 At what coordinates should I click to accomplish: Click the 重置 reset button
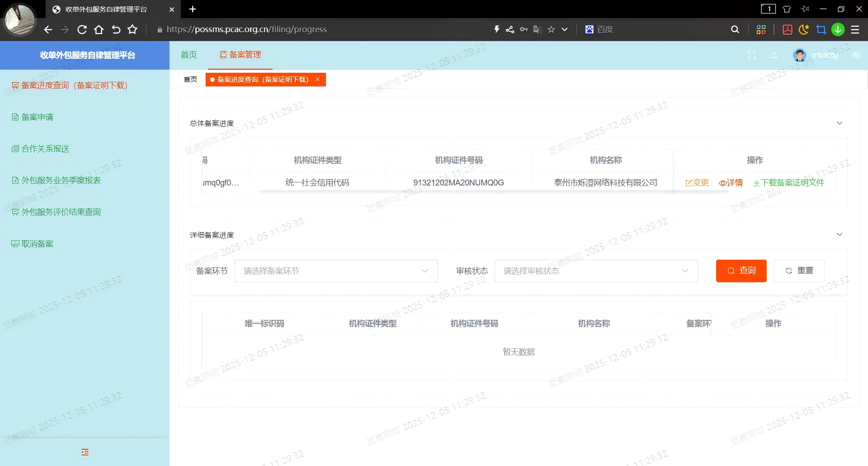(799, 271)
